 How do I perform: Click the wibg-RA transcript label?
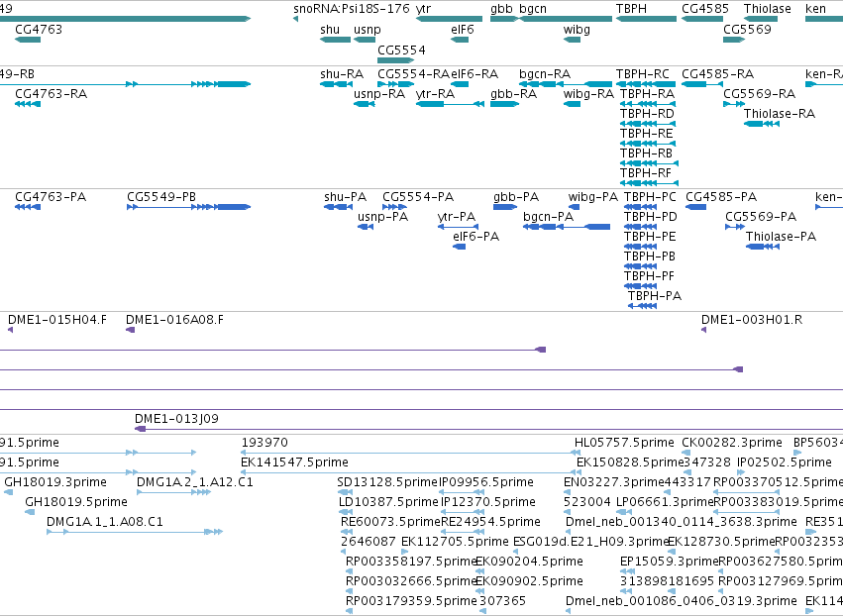tap(588, 93)
